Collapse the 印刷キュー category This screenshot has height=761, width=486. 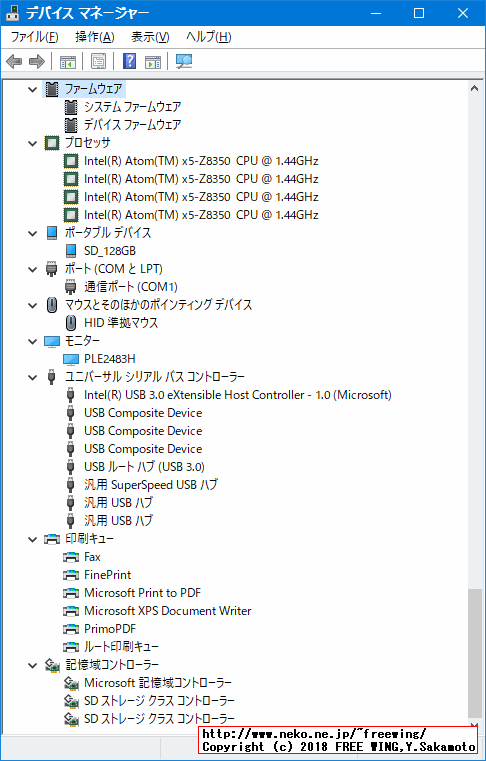click(33, 539)
